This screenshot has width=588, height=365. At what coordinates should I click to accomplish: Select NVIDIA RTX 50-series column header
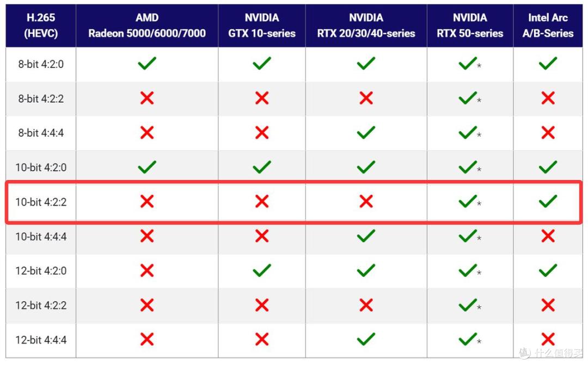[470, 26]
